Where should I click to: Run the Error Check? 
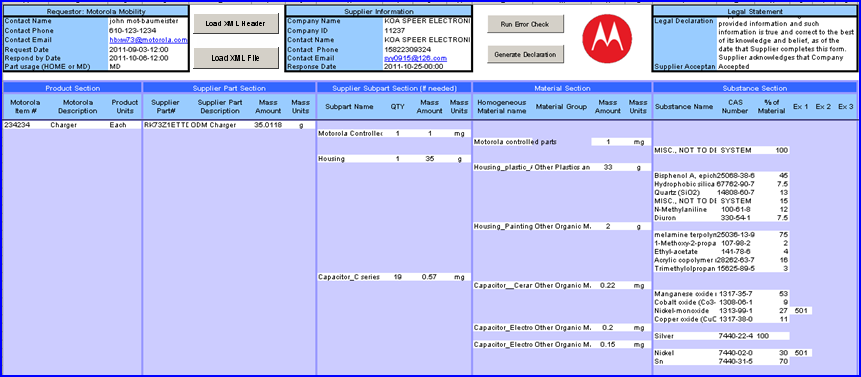[525, 24]
